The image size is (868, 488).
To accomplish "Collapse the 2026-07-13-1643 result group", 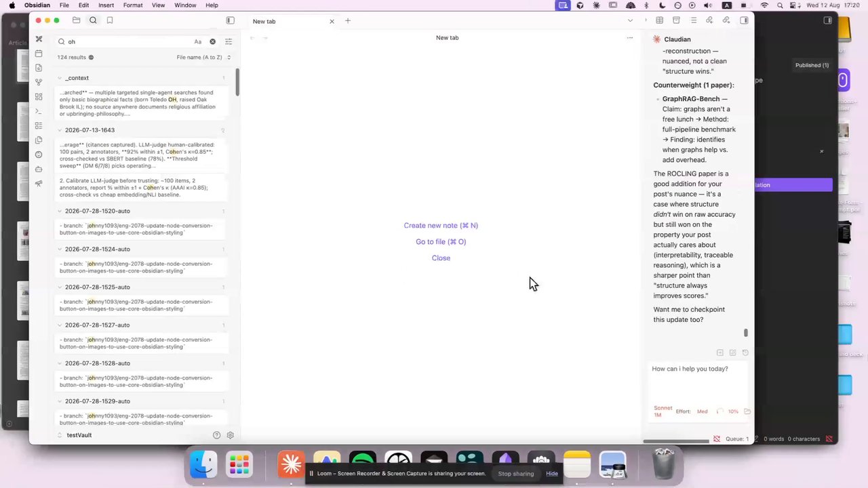I will (60, 130).
